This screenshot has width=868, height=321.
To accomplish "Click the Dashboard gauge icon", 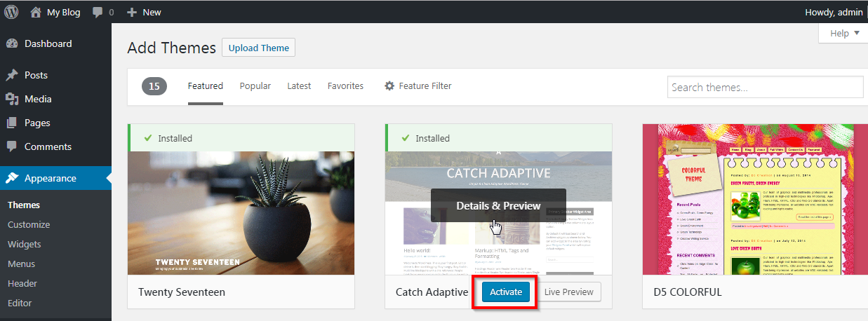I will [12, 43].
